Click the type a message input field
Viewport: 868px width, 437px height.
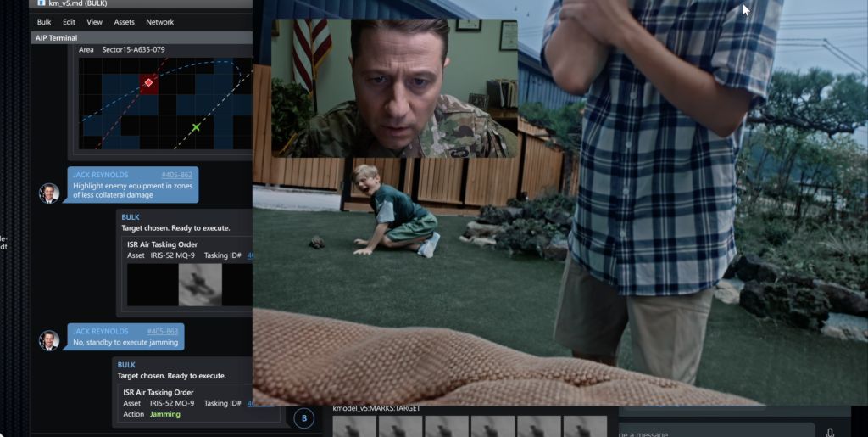[712, 433]
